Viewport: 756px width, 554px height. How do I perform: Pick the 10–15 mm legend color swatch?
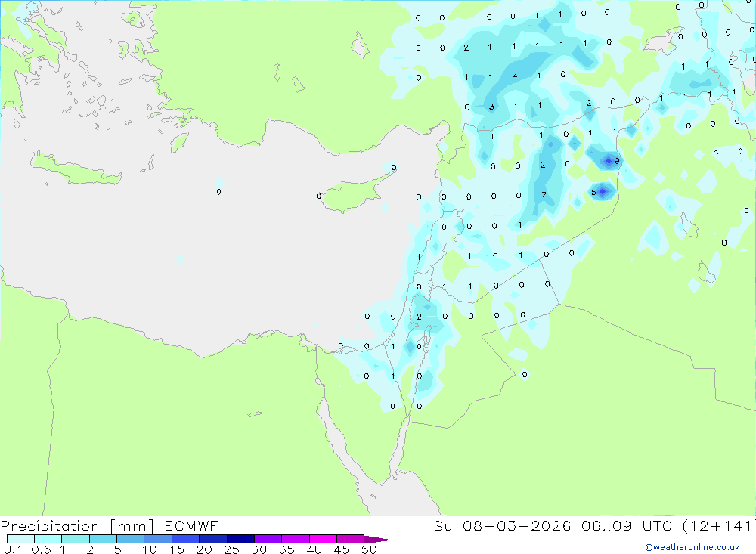click(158, 539)
